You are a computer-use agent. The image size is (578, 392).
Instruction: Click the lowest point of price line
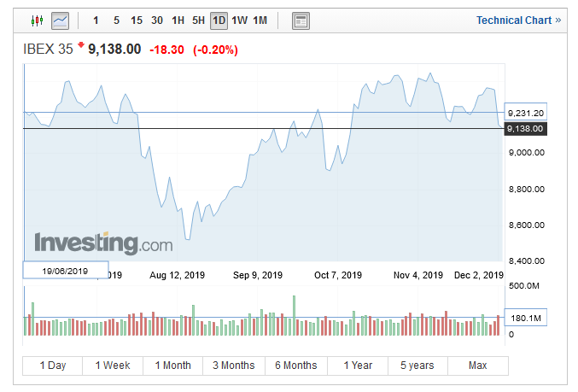187,239
